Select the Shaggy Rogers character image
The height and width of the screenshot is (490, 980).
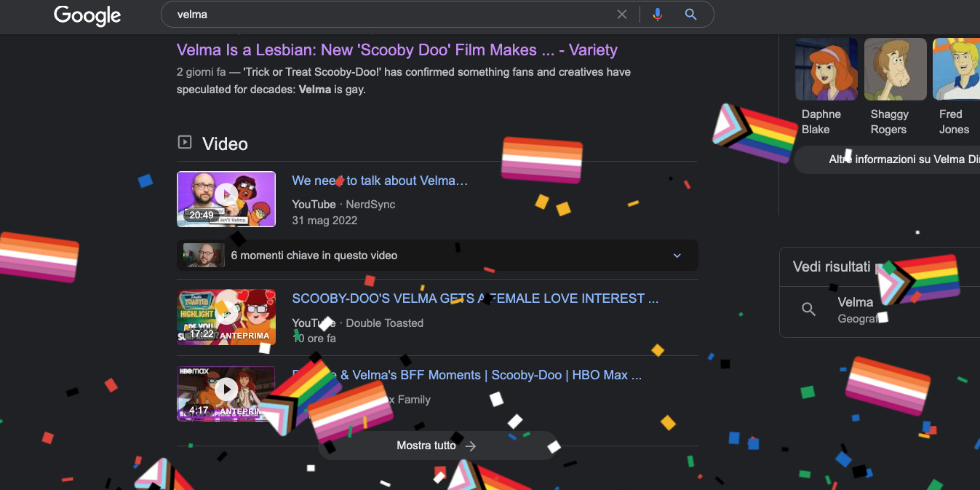895,69
